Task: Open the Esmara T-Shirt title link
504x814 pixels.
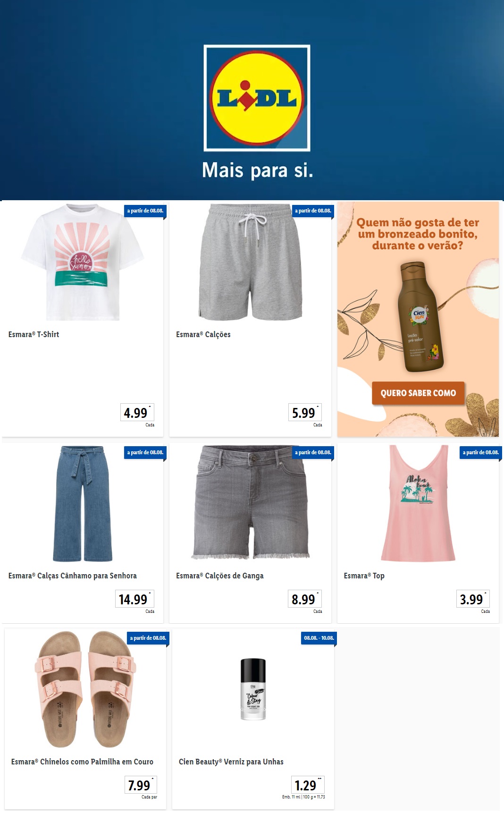Action: (x=34, y=334)
